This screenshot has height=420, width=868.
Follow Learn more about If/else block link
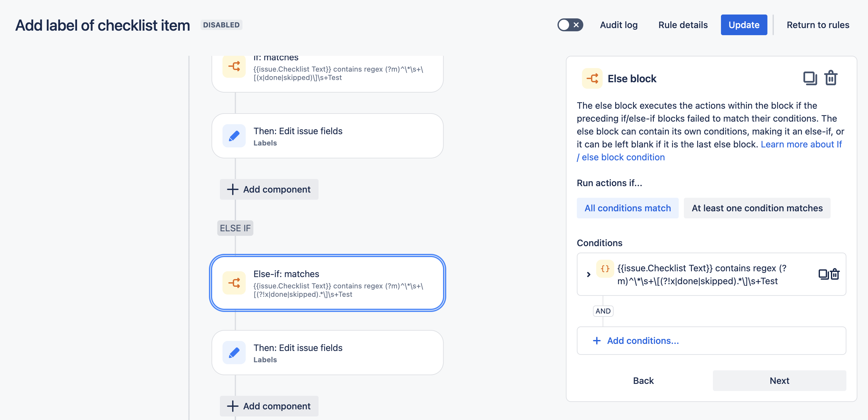(801, 144)
